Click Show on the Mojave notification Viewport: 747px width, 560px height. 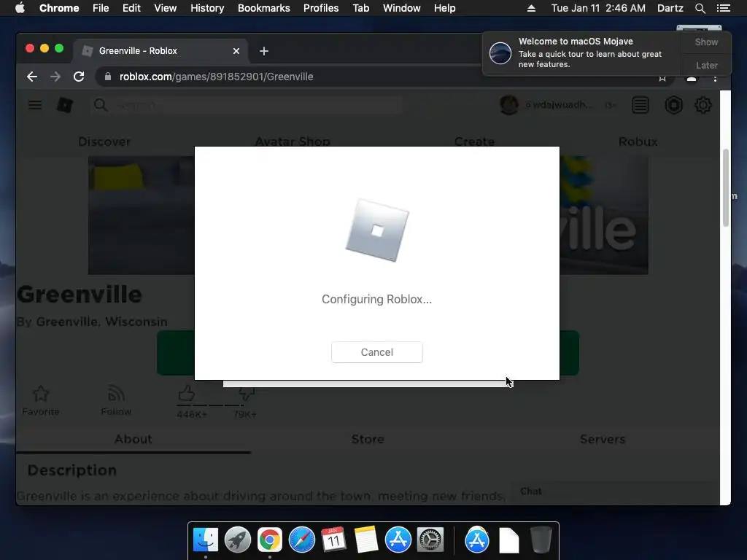(706, 42)
